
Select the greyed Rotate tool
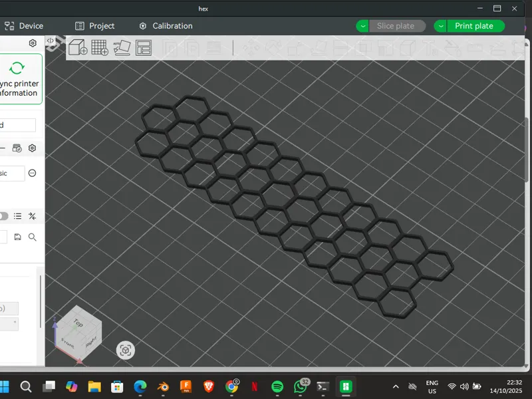pos(273,48)
